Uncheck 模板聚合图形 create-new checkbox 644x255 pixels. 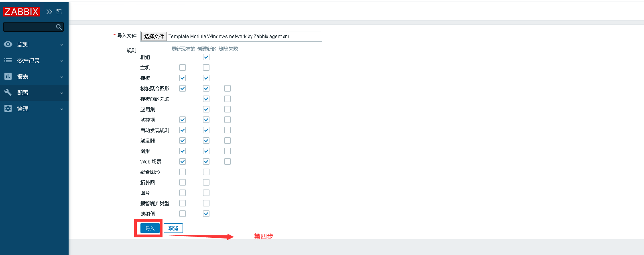point(206,88)
